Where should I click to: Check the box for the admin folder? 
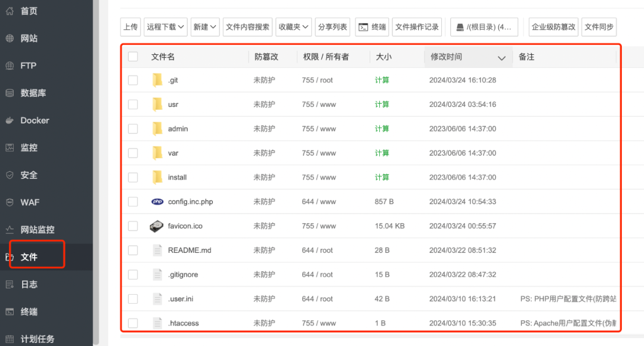(x=133, y=129)
